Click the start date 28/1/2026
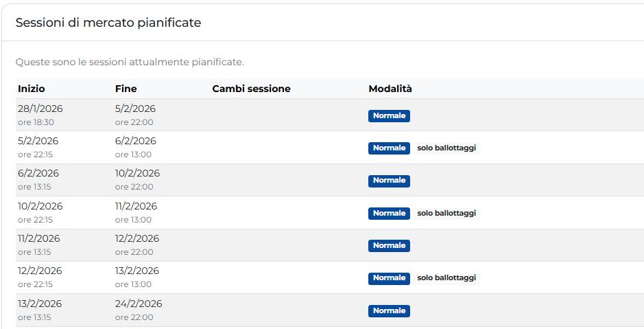This screenshot has width=644, height=329. click(40, 109)
